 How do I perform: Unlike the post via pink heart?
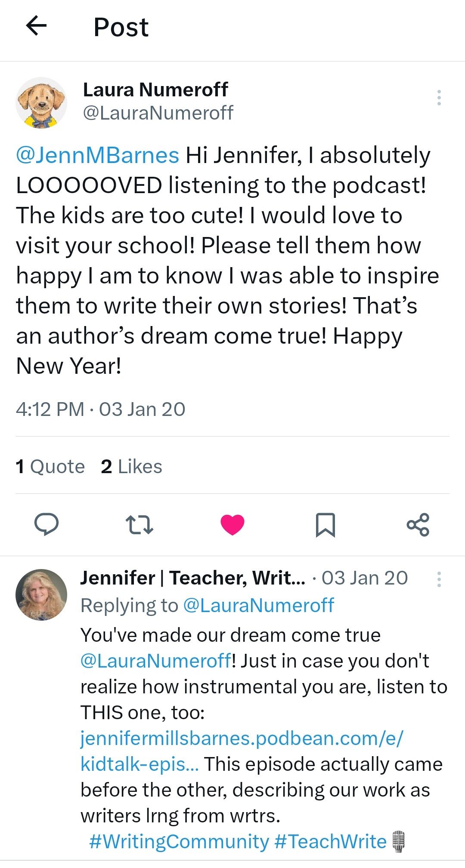232,525
